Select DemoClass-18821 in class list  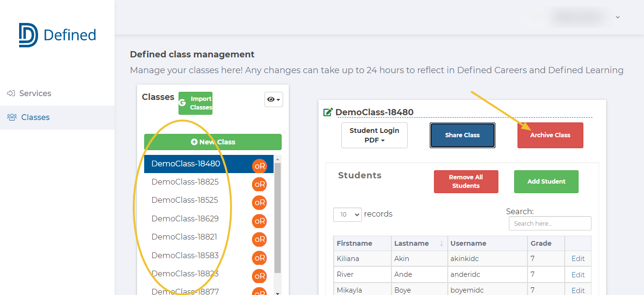[209, 237]
